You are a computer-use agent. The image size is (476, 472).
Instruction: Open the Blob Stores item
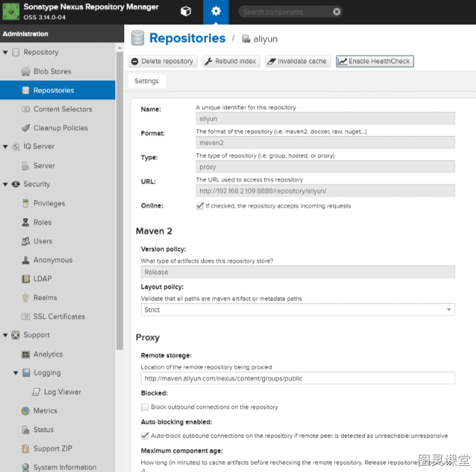click(52, 71)
